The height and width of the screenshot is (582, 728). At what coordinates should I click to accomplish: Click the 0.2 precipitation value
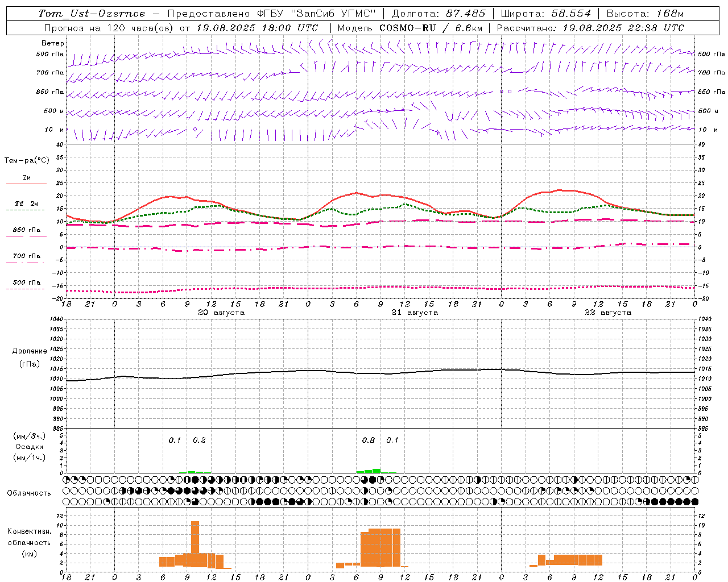click(x=199, y=440)
